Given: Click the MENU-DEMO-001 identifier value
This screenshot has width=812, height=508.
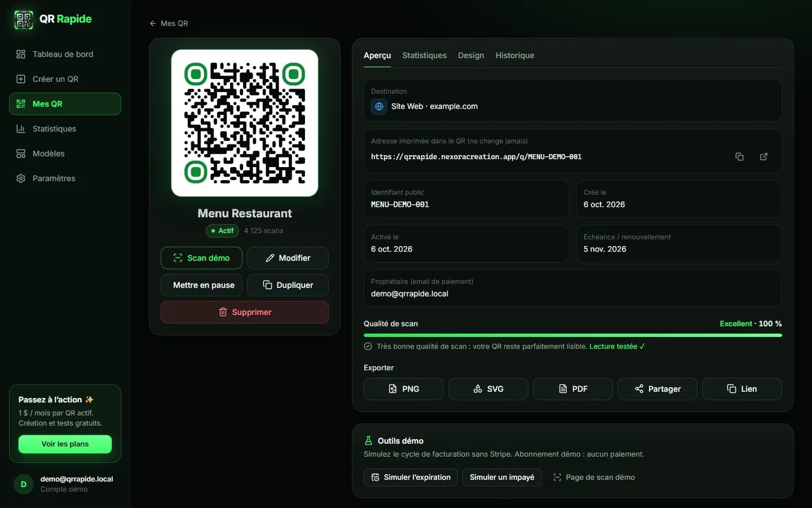Looking at the screenshot, I should [400, 205].
